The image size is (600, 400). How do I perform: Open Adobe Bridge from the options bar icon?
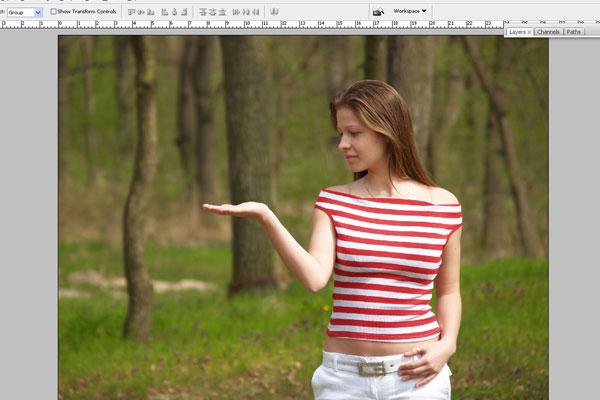(378, 12)
